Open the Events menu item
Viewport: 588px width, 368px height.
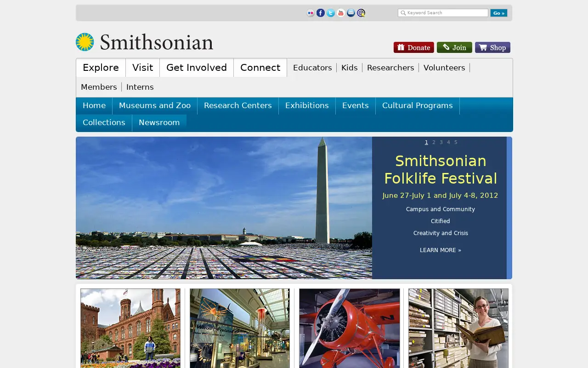356,106
